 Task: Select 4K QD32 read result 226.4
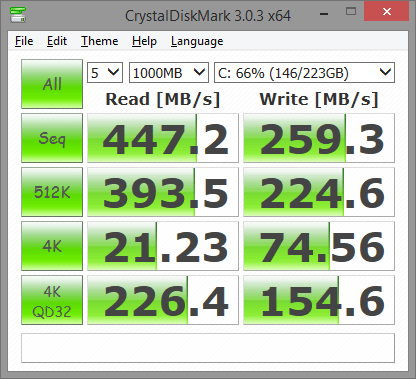point(163,300)
